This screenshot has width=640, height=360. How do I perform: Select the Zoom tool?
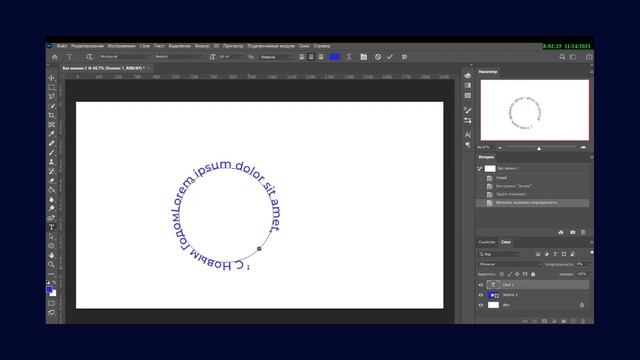click(51, 264)
